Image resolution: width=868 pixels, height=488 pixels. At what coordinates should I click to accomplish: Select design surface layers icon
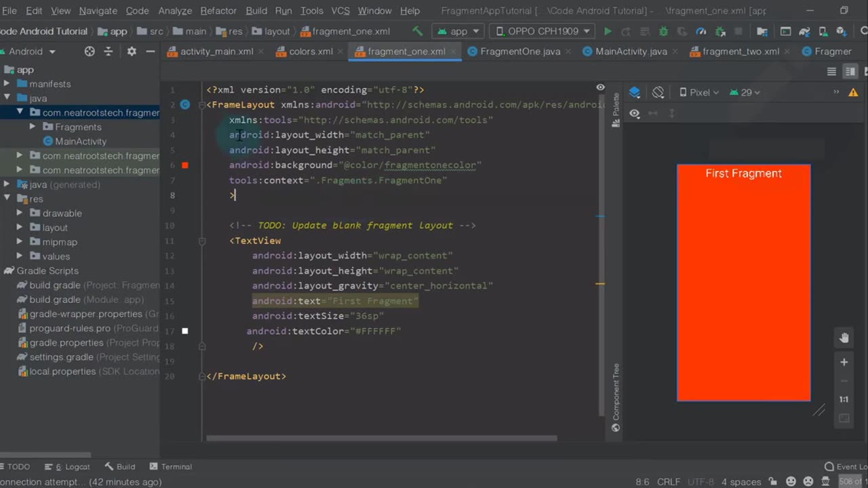(x=635, y=92)
